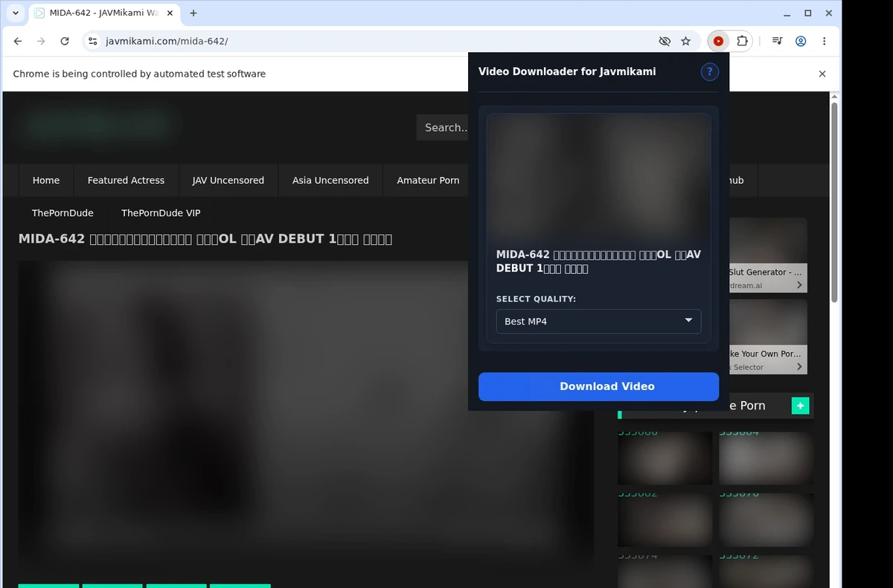Open the JAV Uncensored menu item
893x588 pixels.
[228, 180]
